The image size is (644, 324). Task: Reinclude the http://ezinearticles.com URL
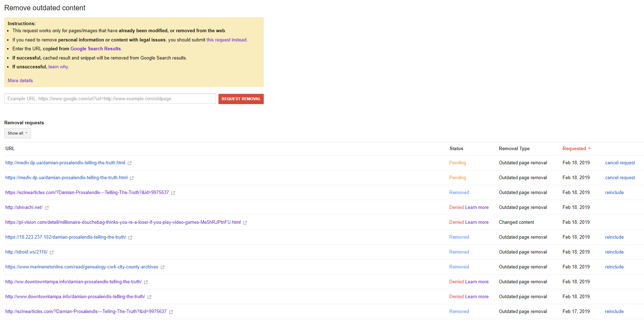(614, 312)
